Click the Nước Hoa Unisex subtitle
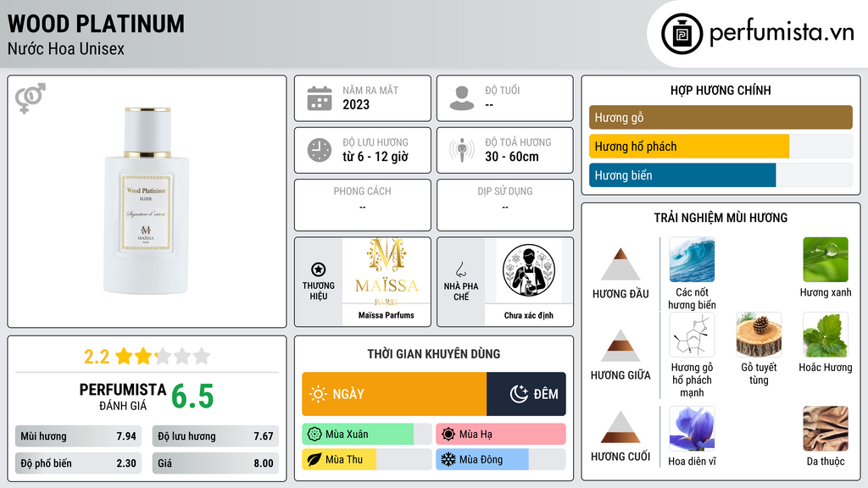This screenshot has width=868, height=488. pyautogui.click(x=66, y=48)
